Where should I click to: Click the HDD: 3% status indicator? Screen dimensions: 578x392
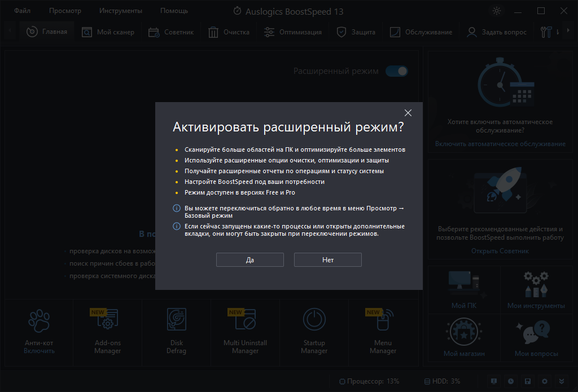click(x=442, y=381)
